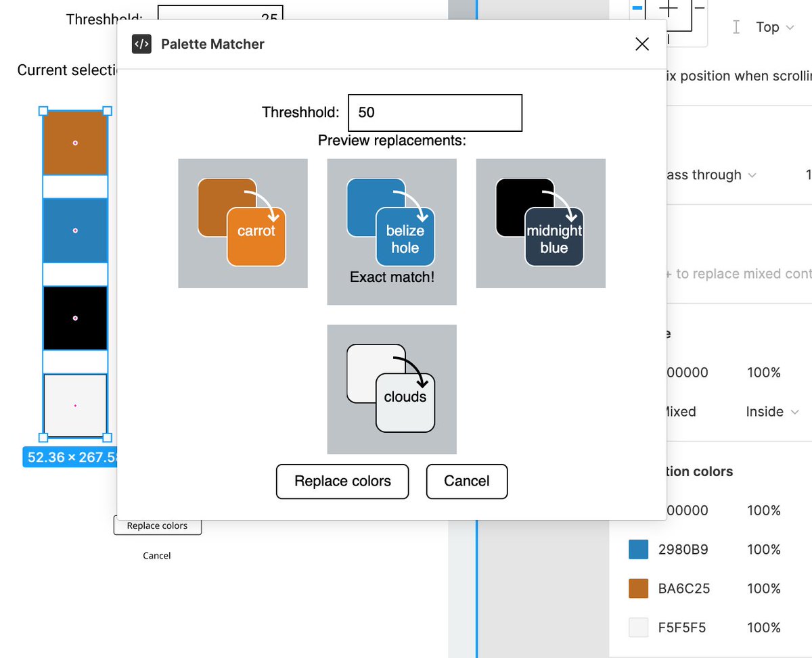Click Cancel in Palette Matcher dialog
Image resolution: width=812 pixels, height=658 pixels.
pos(467,481)
